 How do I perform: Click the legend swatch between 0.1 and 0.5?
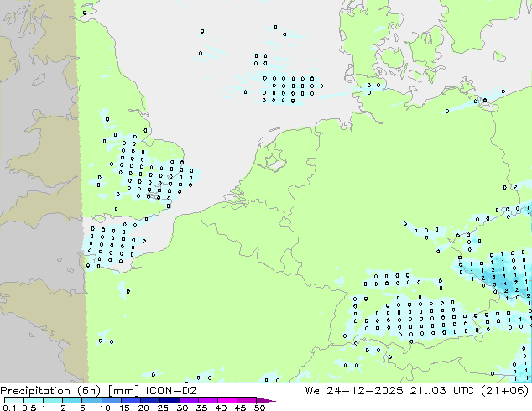[x=14, y=400]
